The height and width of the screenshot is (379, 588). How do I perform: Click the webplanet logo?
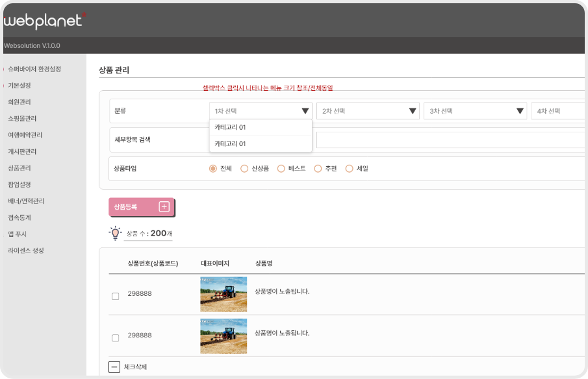[44, 21]
